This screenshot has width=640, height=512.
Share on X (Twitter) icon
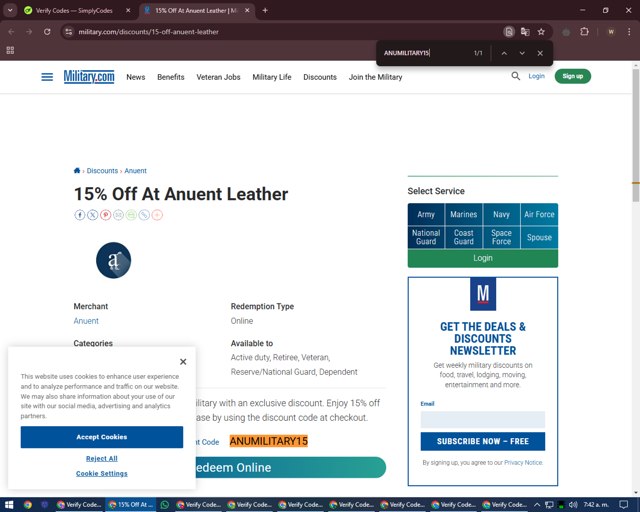(93, 215)
